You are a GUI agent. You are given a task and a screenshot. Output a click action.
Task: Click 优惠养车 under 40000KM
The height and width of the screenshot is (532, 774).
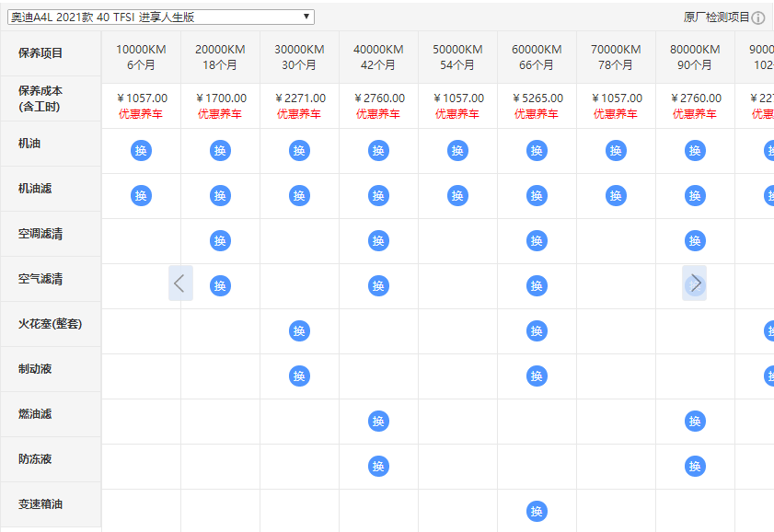click(378, 114)
